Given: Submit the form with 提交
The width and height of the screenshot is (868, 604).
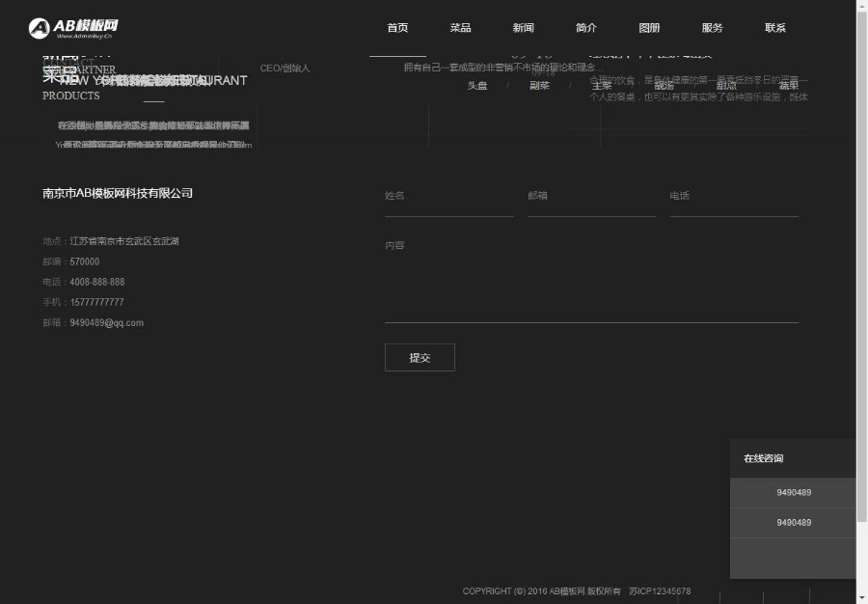Looking at the screenshot, I should click(x=420, y=358).
